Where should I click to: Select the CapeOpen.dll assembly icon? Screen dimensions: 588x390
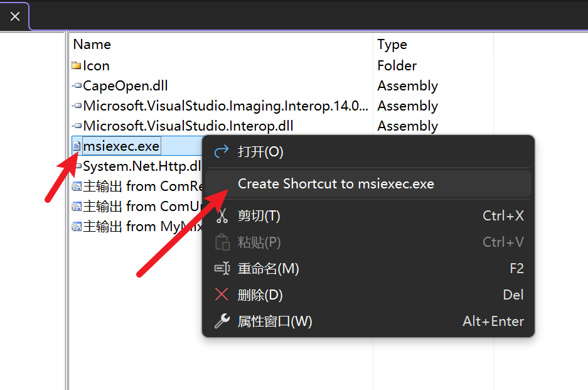(x=77, y=86)
